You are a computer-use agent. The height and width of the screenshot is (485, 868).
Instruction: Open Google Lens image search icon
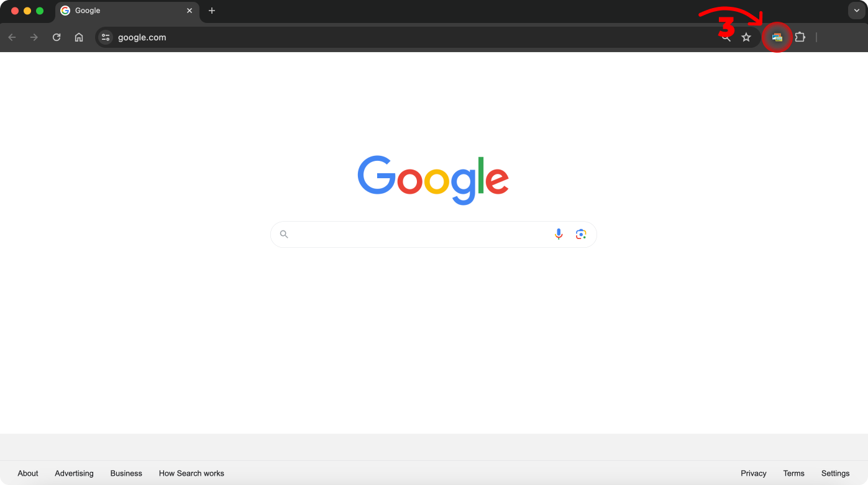coord(581,234)
